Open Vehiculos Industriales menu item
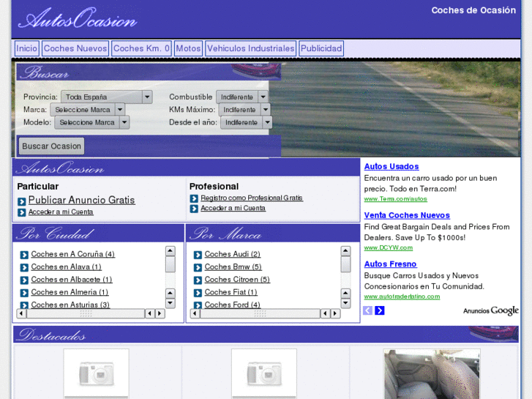This screenshot has height=399, width=532. [251, 48]
